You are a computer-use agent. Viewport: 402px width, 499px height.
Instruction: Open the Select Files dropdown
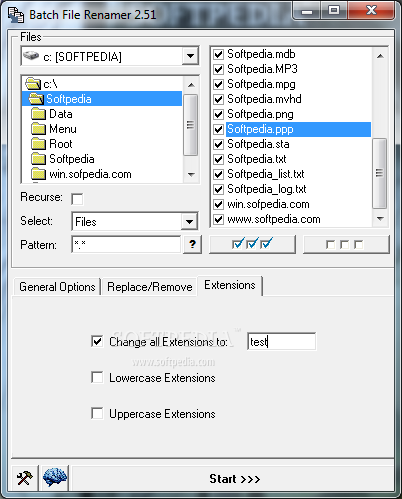189,221
